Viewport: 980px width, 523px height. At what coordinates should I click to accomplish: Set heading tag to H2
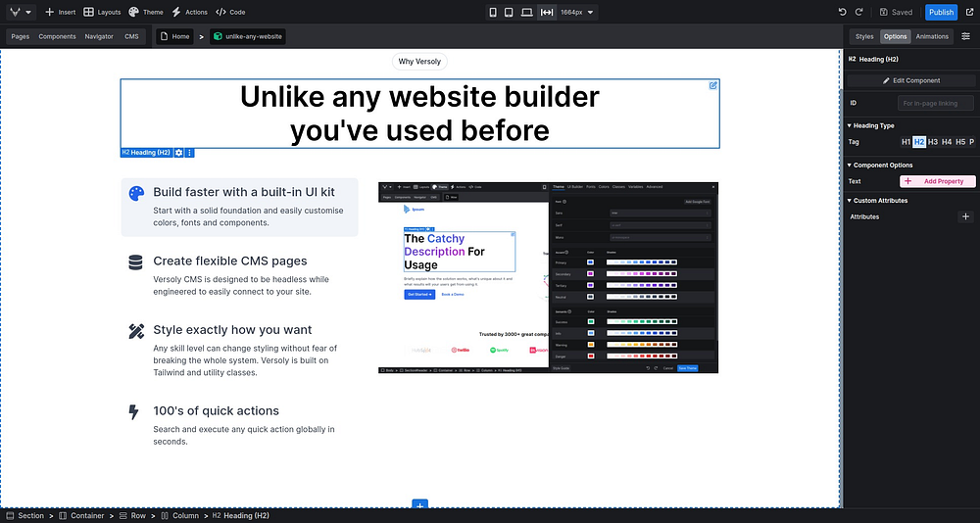(x=919, y=142)
